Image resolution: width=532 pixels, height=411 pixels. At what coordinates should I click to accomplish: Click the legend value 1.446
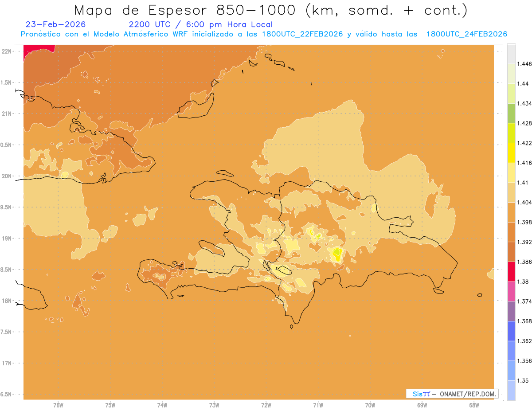[525, 64]
